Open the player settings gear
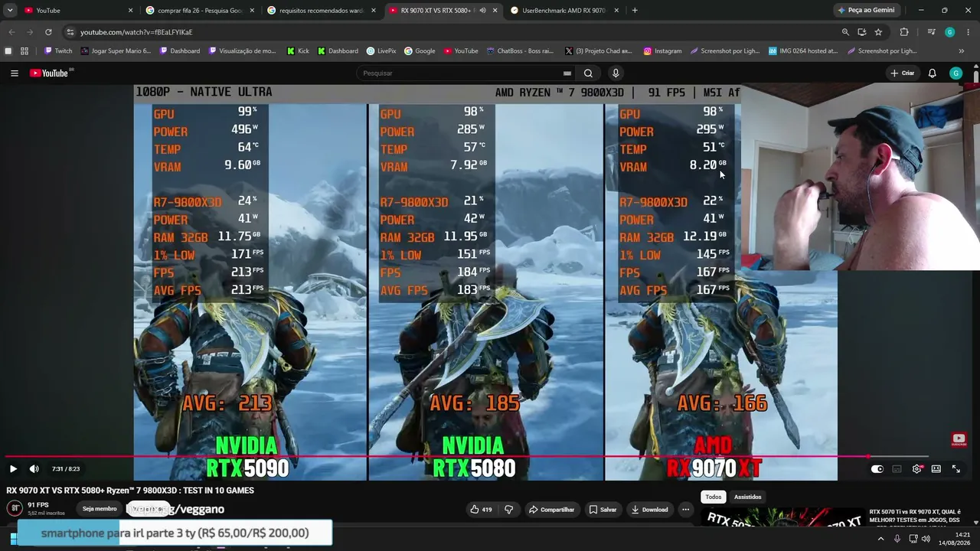 (x=916, y=468)
